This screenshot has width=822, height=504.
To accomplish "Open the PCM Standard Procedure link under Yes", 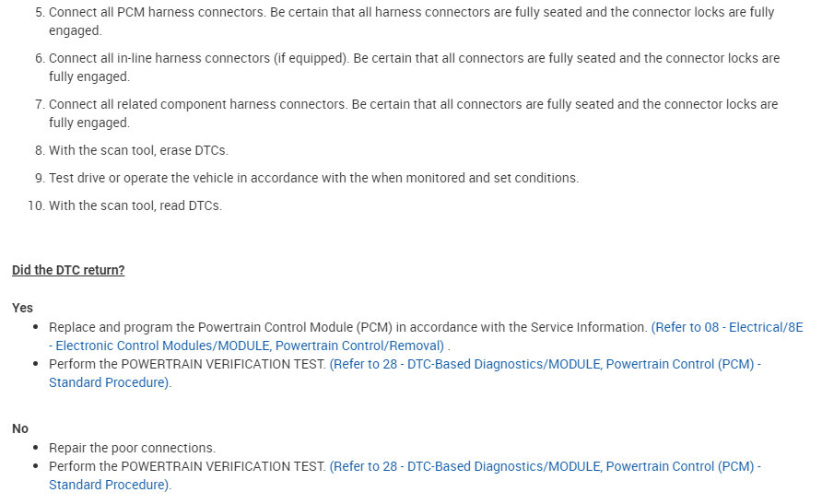I will (x=544, y=364).
